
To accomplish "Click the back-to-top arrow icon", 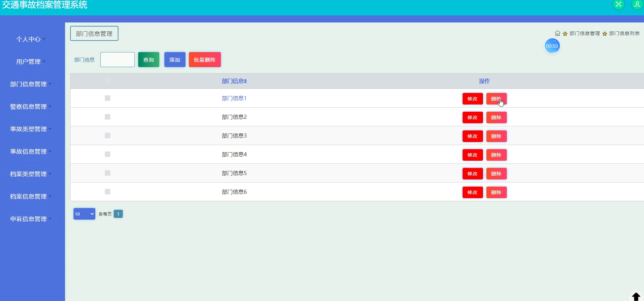I will coord(636,296).
